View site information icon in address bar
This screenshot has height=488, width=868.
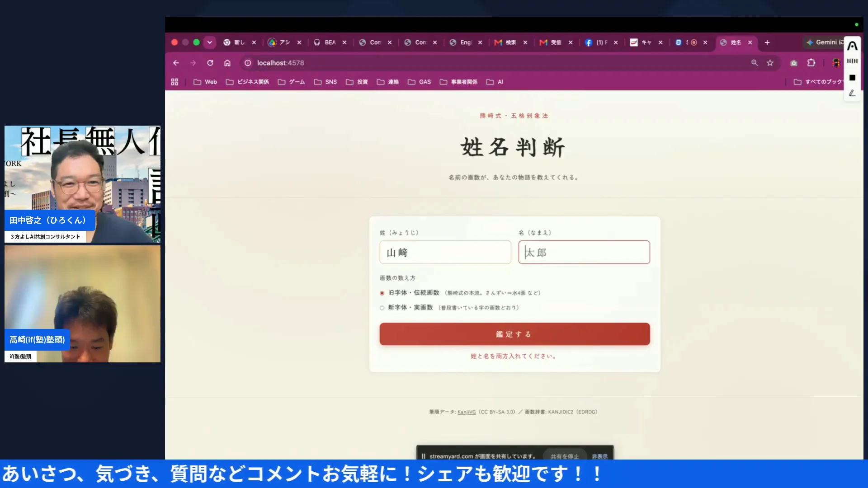248,63
